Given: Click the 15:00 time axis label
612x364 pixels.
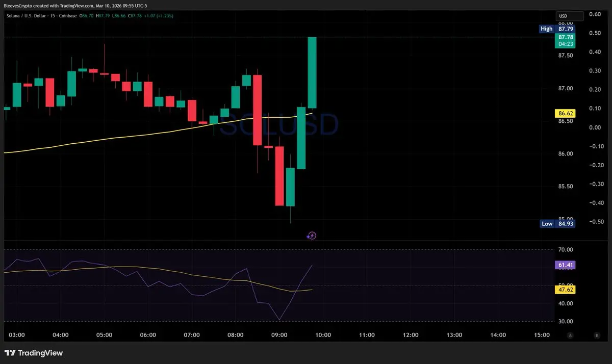Looking at the screenshot, I should click(x=542, y=335).
